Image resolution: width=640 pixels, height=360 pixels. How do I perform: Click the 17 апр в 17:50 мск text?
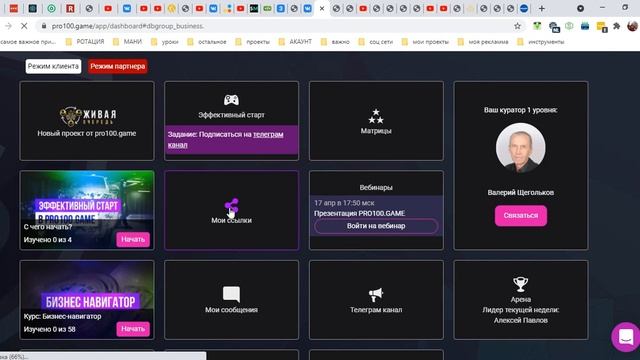tap(344, 203)
